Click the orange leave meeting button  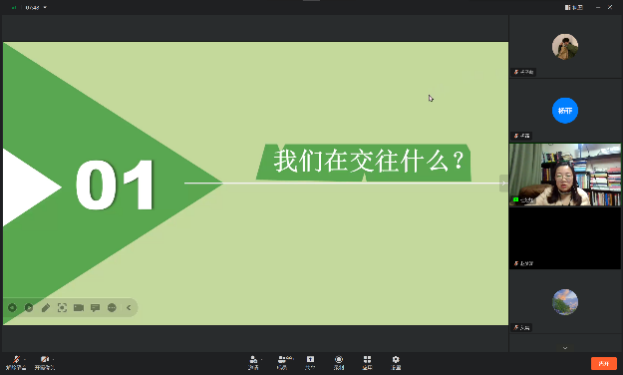(x=604, y=363)
